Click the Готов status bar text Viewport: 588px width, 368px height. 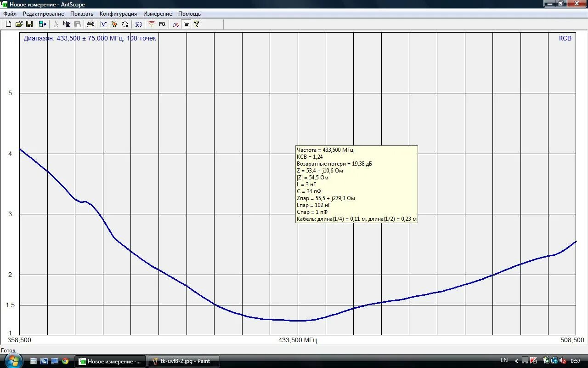(8, 351)
